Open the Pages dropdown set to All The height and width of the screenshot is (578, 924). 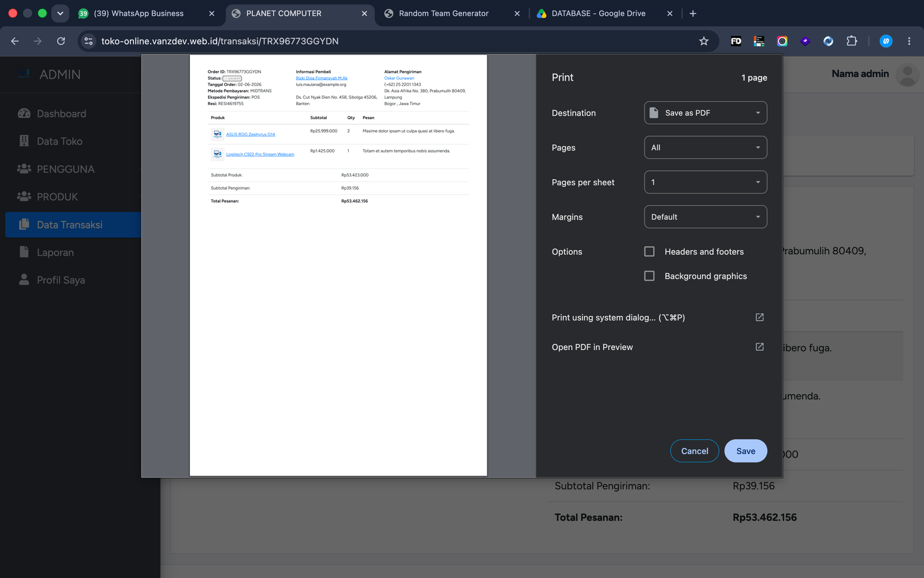pos(705,147)
